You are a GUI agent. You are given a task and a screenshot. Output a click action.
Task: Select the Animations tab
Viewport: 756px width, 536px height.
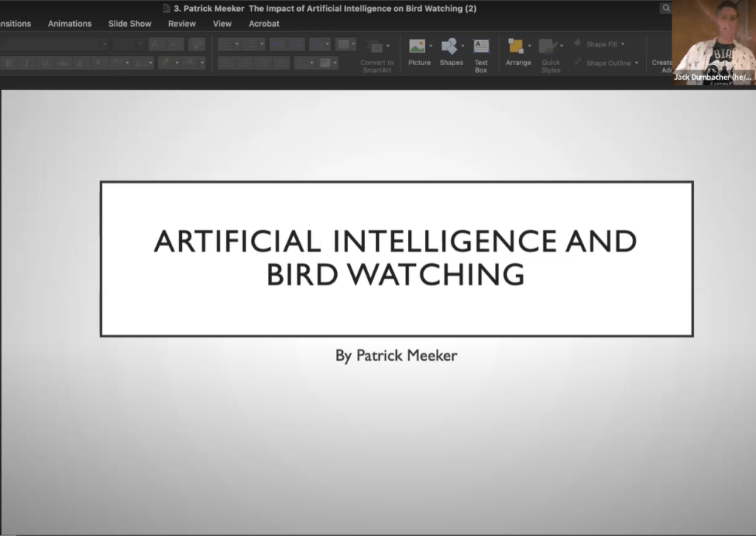point(69,24)
